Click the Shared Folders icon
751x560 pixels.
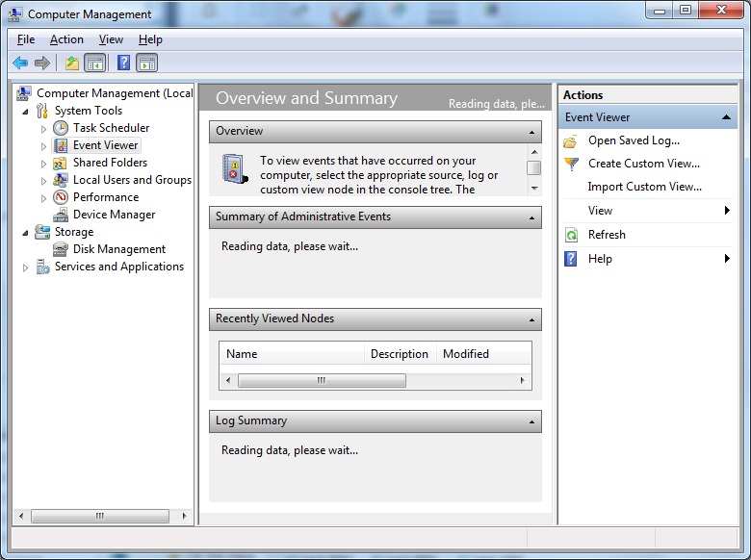point(61,163)
